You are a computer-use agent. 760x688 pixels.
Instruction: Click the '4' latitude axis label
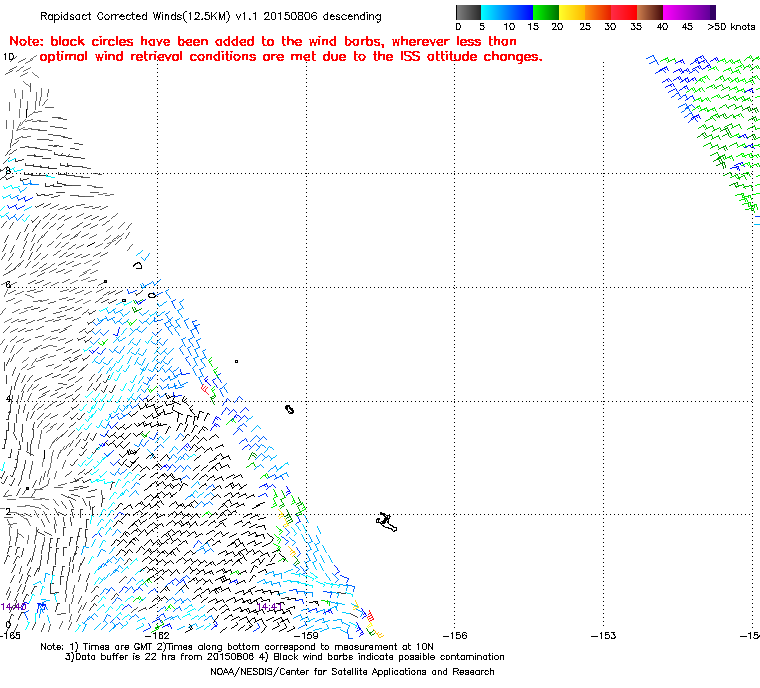8,399
